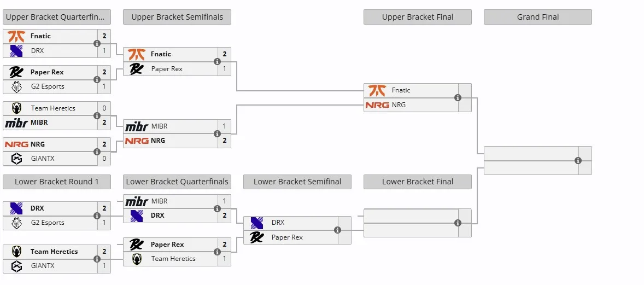Show match info for NRG vs GIANTX
644x285 pixels.
(x=97, y=152)
